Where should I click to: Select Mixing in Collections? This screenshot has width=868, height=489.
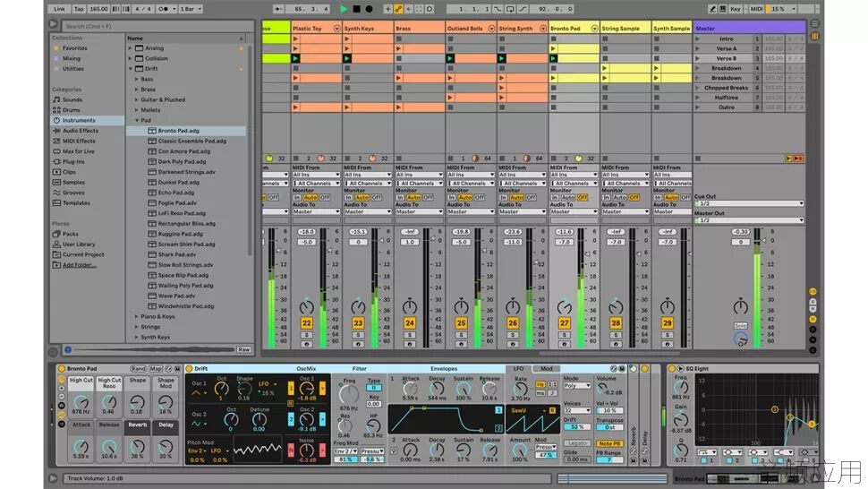point(72,58)
